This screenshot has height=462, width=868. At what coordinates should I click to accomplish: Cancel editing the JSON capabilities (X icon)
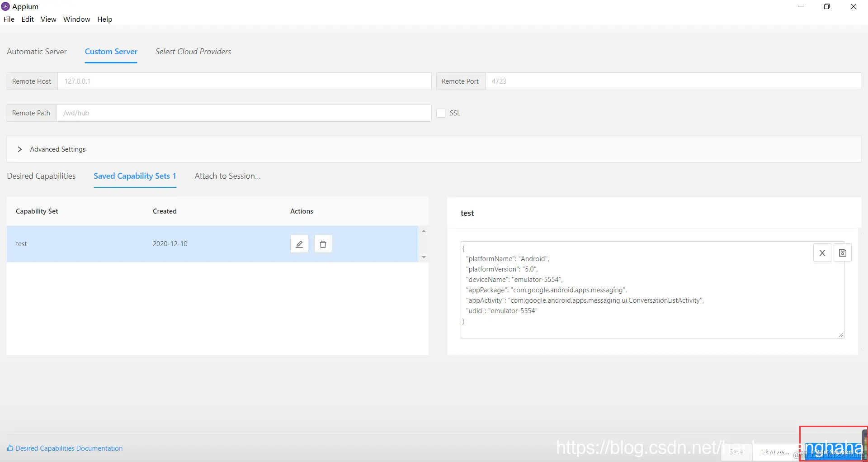[x=822, y=253]
